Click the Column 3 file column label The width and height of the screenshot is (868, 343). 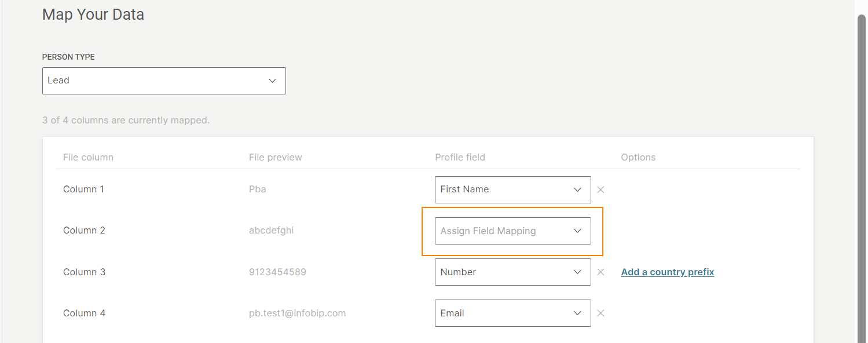84,272
